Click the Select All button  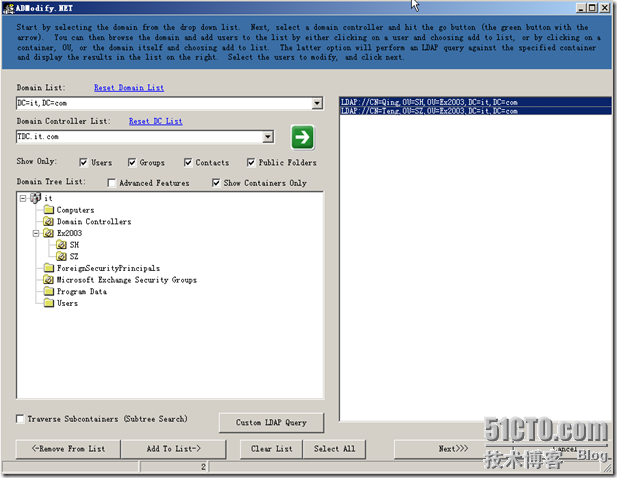(334, 449)
